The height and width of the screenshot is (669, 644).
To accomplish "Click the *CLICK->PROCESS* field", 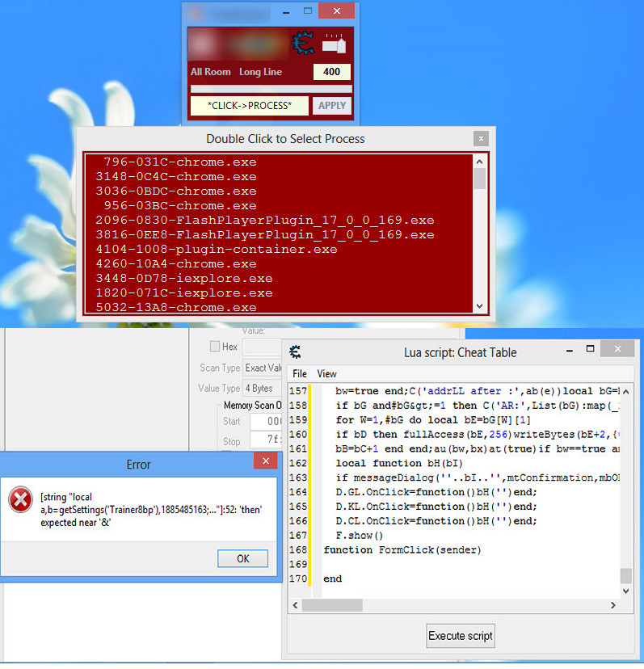I will point(249,106).
